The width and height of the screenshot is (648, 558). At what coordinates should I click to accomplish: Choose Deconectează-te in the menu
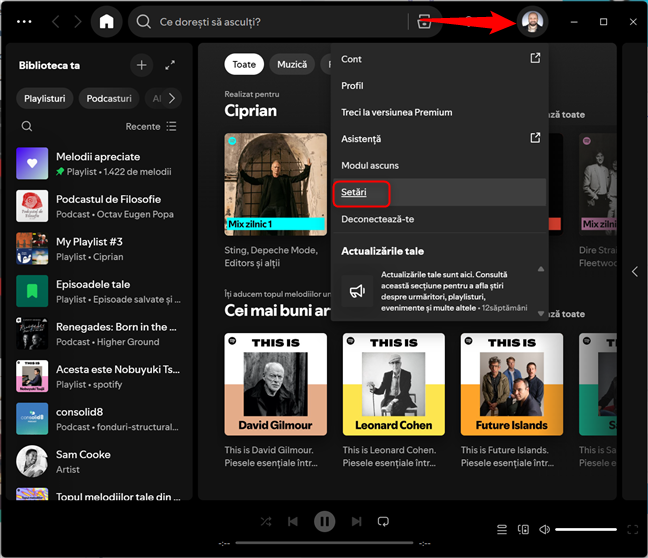(x=377, y=219)
